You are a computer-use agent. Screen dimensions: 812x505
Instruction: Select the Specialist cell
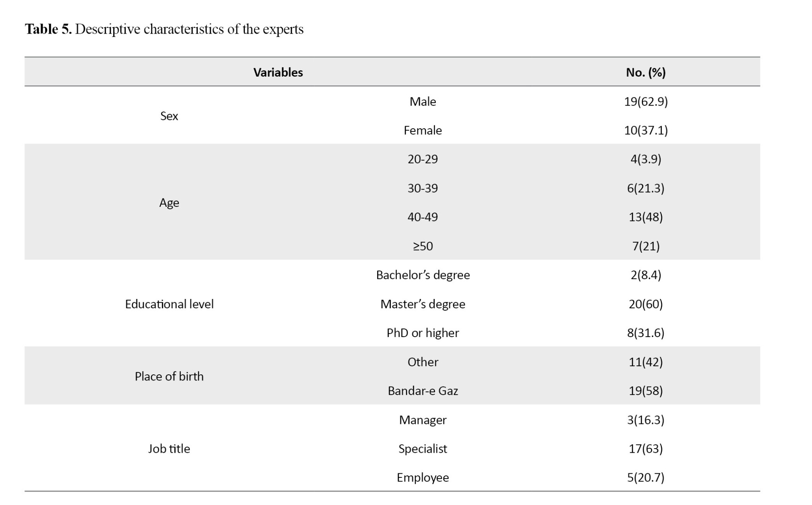423,449
